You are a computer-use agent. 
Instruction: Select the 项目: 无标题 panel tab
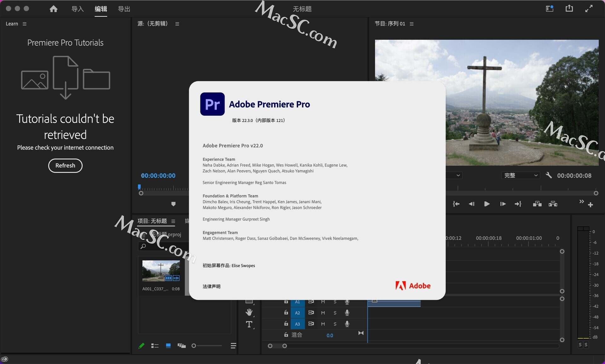point(152,221)
